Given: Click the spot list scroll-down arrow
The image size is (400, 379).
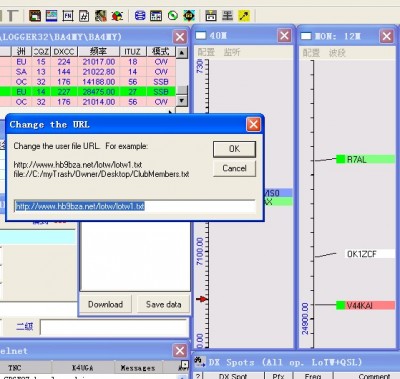Looking at the screenshot, I should pyautogui.click(x=181, y=101).
